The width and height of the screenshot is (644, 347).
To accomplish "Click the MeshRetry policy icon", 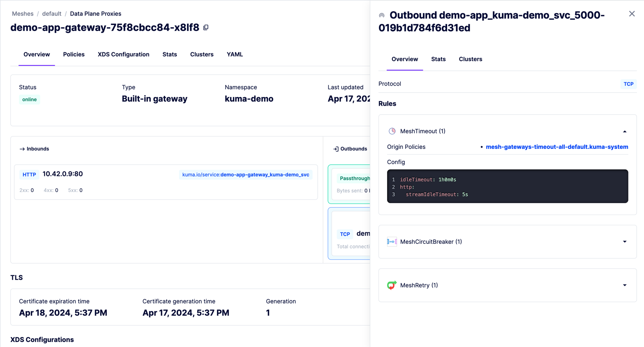I will coord(392,285).
